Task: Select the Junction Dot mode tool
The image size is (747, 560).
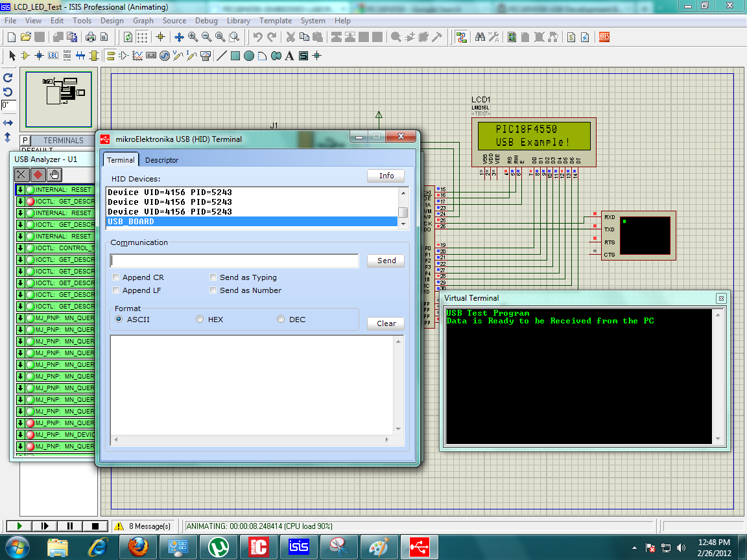Action: 38,56
